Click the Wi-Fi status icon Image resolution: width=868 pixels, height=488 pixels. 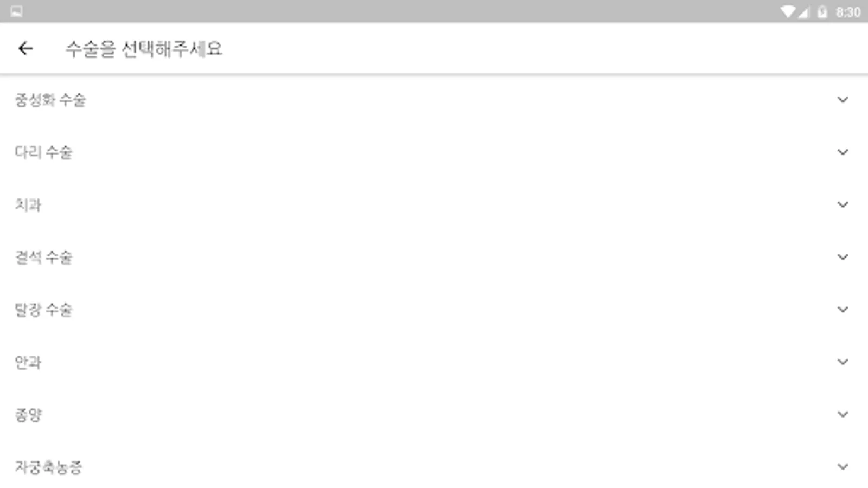[x=787, y=11]
